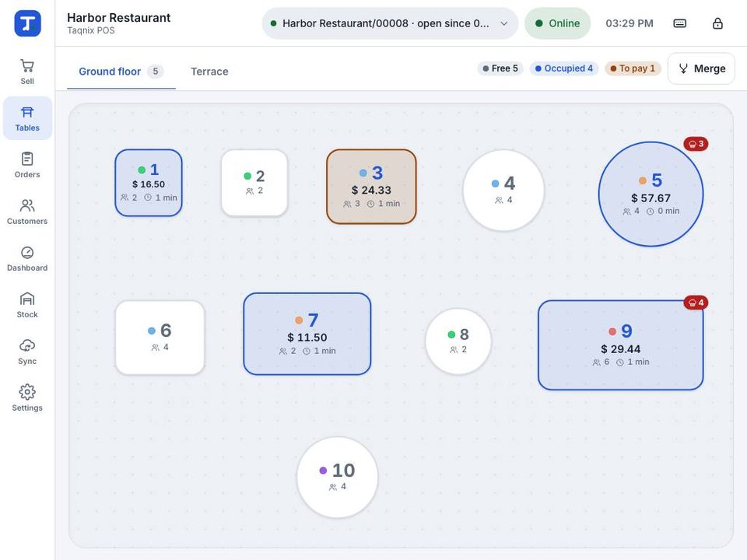Select Tables in the sidebar
Screen dimensions: 747x560
[27, 118]
